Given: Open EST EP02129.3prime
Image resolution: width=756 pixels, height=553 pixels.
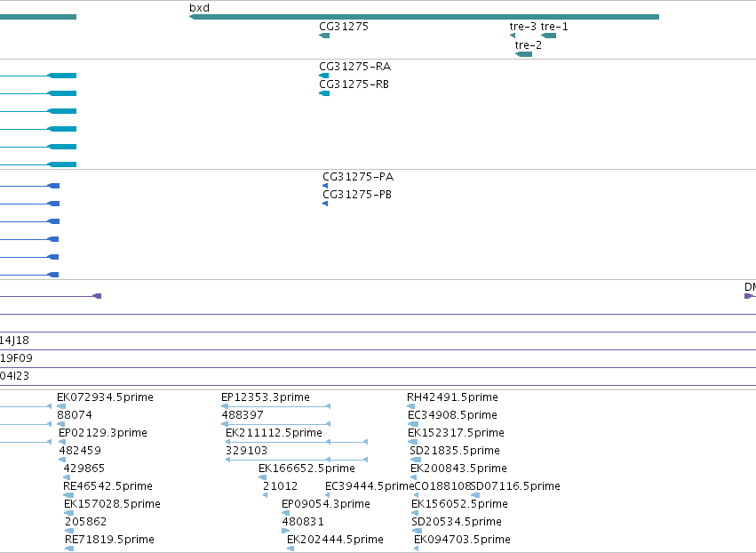Looking at the screenshot, I should (103, 433).
